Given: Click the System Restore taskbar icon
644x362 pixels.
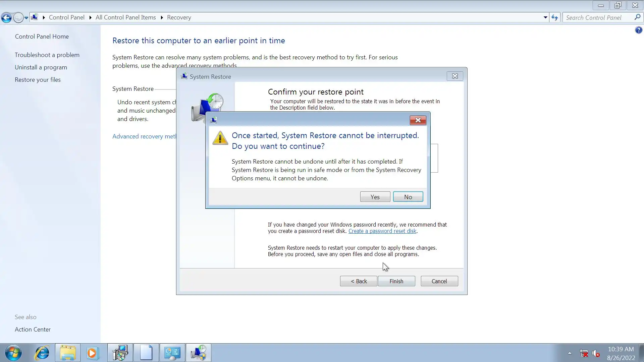Looking at the screenshot, I should coord(199,353).
